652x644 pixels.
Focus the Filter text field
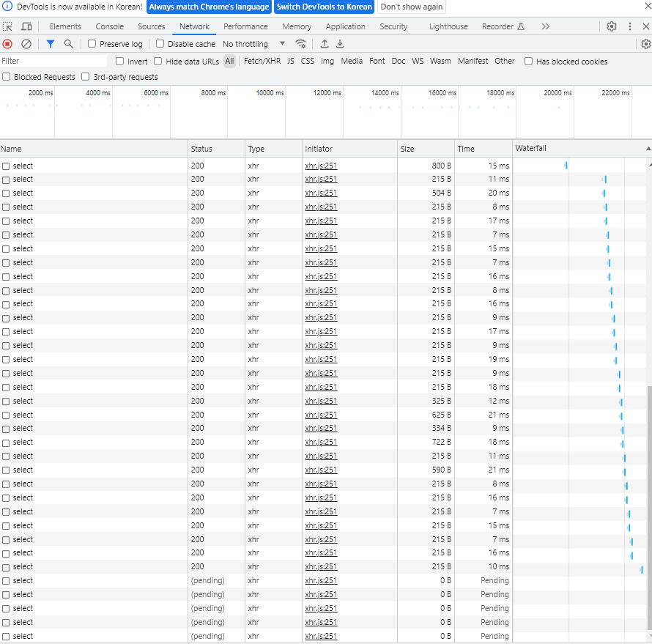53,61
